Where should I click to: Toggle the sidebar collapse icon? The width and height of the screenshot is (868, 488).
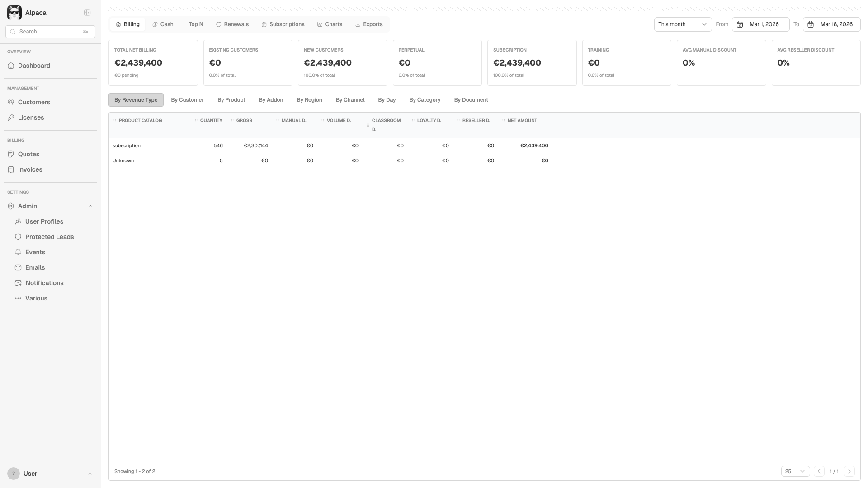(87, 13)
